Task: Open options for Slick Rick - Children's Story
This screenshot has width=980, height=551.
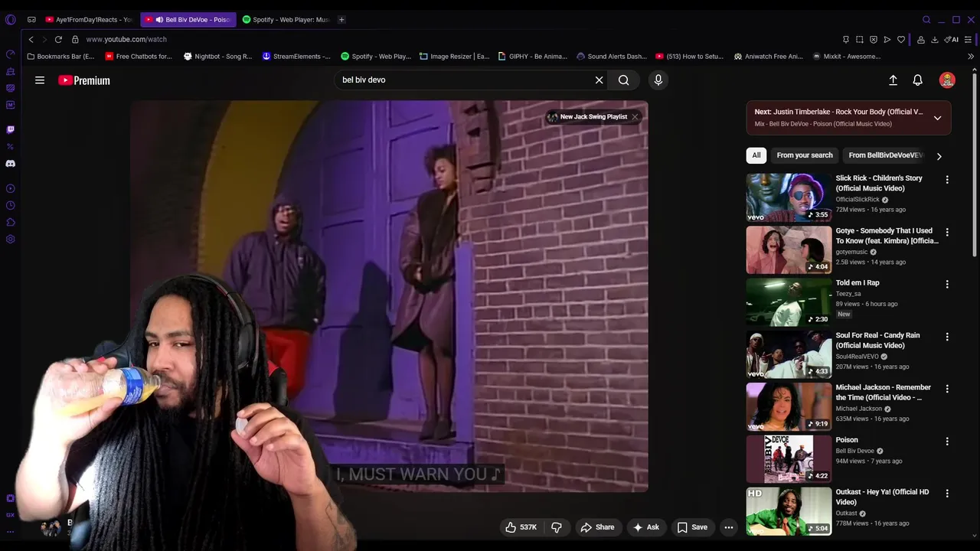Action: tap(947, 180)
